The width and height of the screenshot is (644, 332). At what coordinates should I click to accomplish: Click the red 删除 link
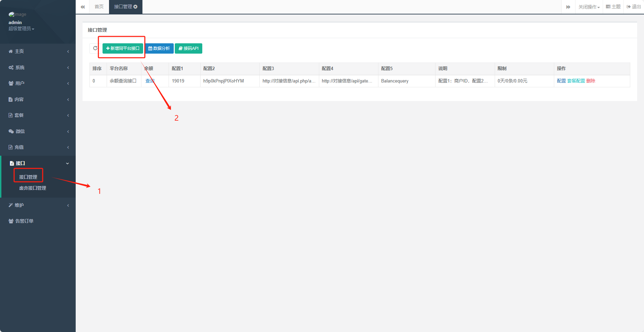tap(591, 81)
